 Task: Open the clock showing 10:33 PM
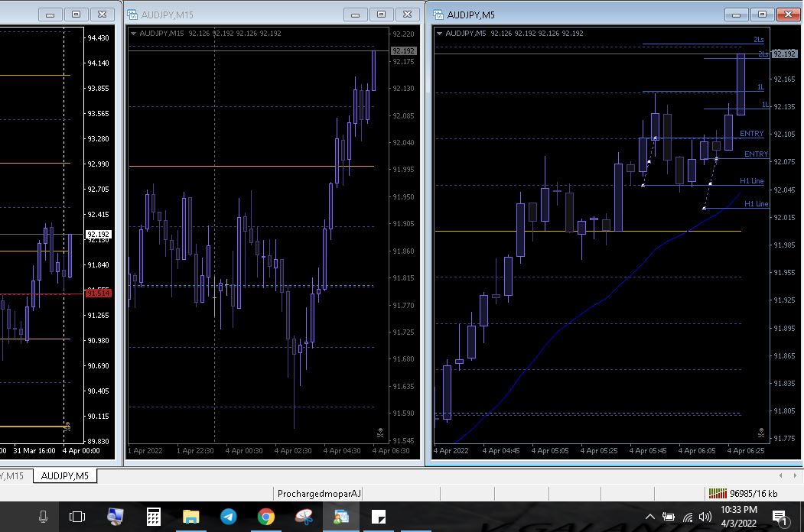tap(739, 517)
